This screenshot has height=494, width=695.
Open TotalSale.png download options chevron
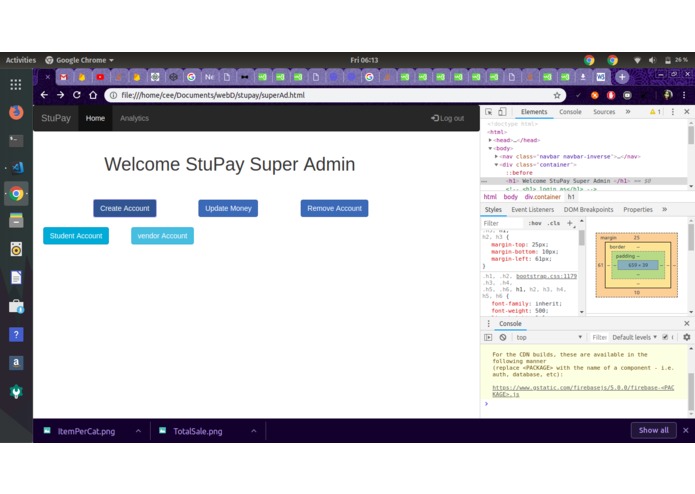[x=254, y=431]
